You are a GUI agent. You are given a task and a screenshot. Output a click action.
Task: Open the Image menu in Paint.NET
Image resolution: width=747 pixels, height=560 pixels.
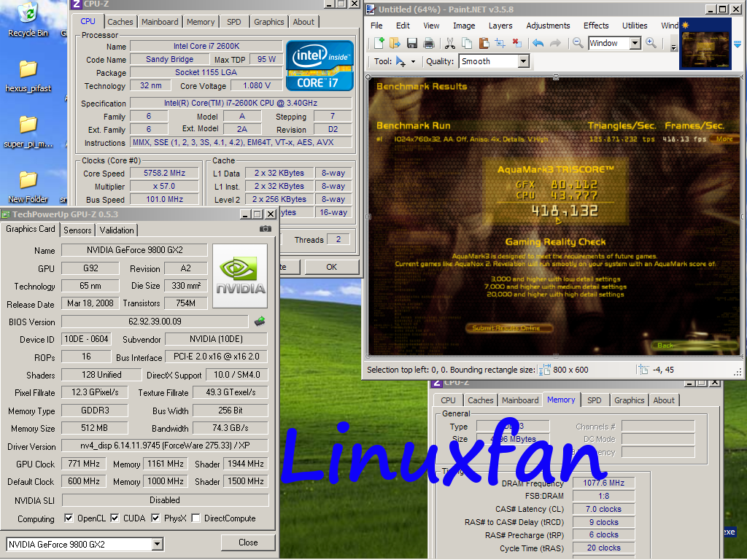pos(464,26)
